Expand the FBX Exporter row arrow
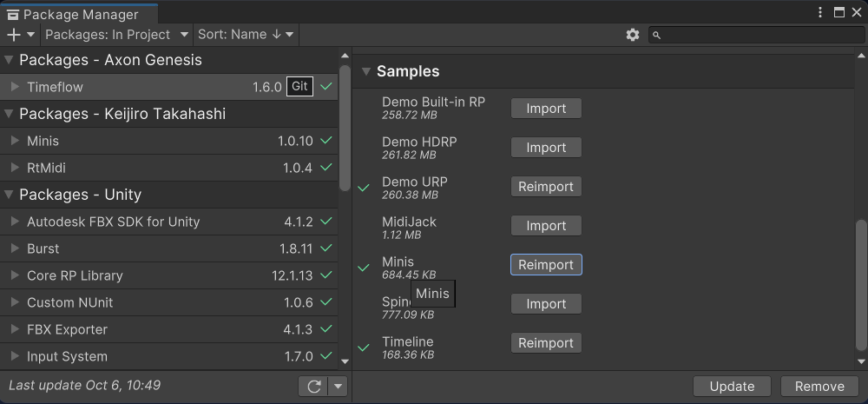This screenshot has height=404, width=868. point(16,330)
